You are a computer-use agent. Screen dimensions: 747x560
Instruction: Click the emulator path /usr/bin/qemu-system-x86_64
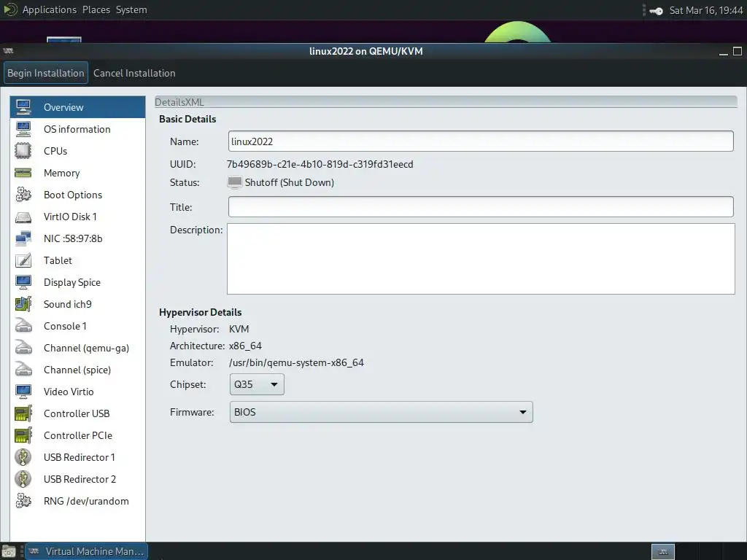296,363
